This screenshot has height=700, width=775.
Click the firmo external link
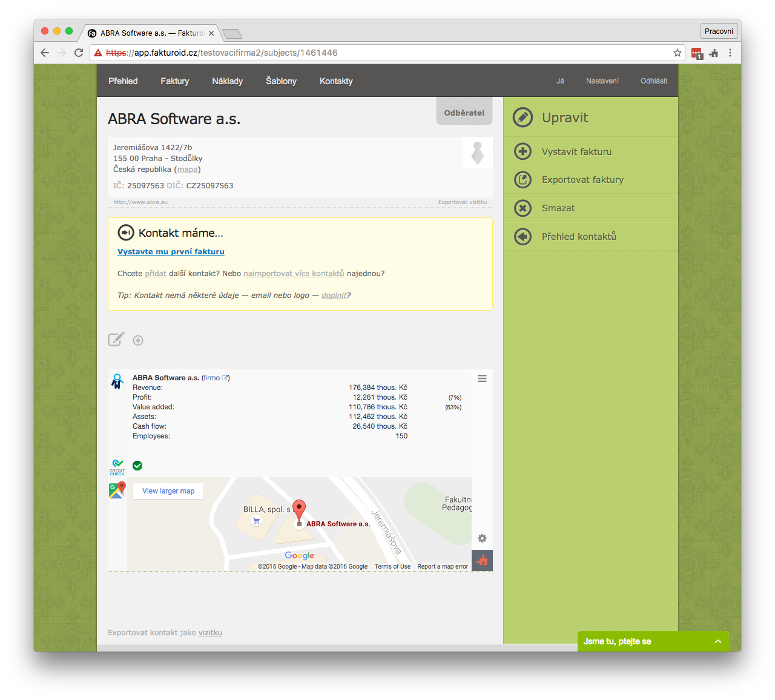coord(216,378)
